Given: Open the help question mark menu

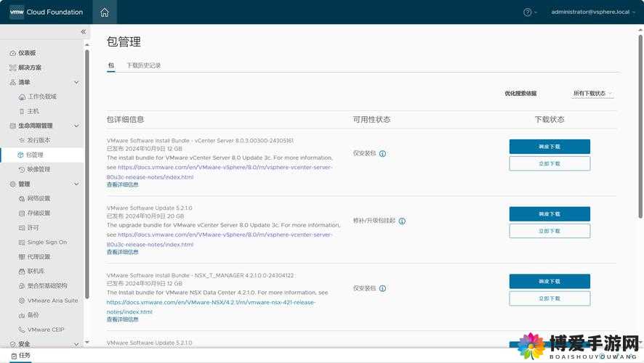Looking at the screenshot, I should click(530, 12).
